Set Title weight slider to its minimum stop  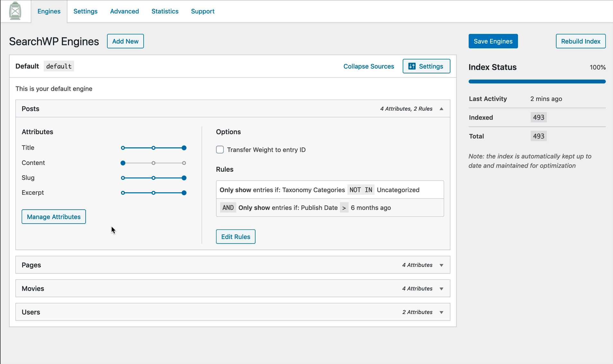click(x=123, y=148)
